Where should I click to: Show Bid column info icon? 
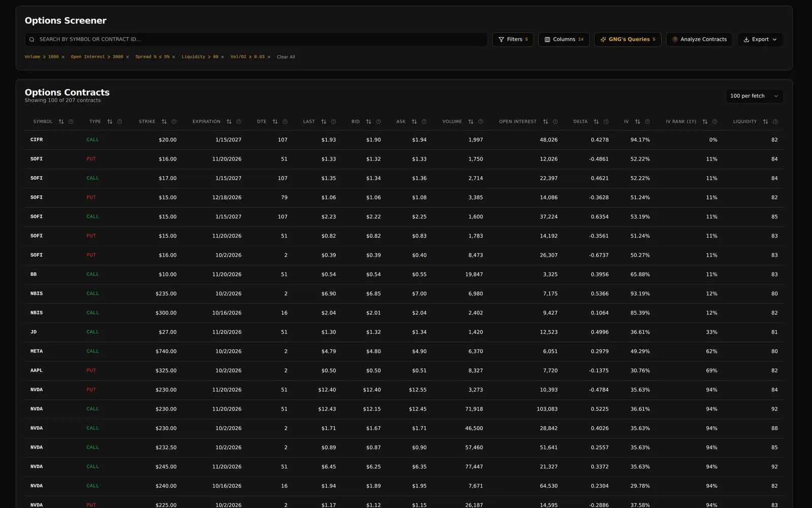379,122
